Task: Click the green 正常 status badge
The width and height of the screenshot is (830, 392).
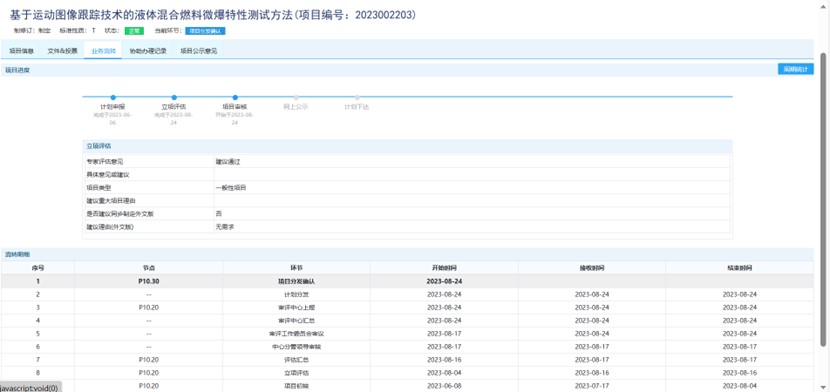Action: click(134, 31)
